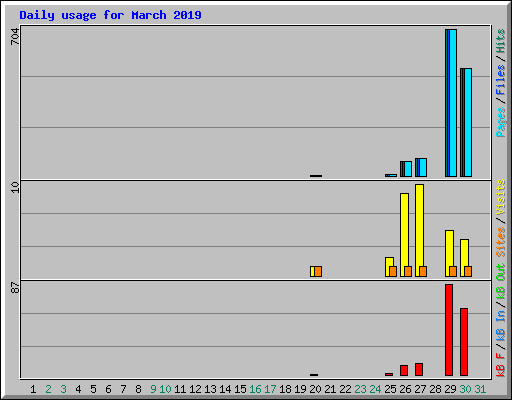This screenshot has width=512, height=400.
Task: Click the tall red kB bar for day 29
Action: point(449,330)
